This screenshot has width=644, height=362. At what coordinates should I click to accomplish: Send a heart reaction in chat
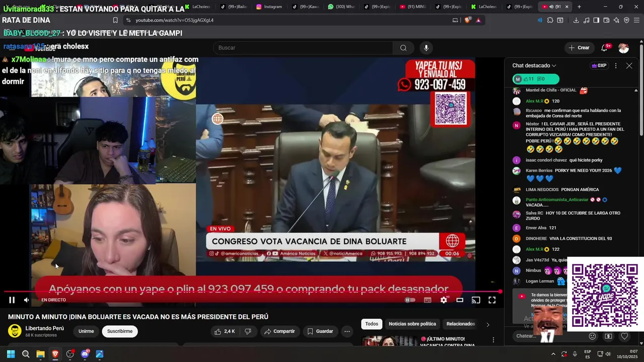click(x=624, y=336)
